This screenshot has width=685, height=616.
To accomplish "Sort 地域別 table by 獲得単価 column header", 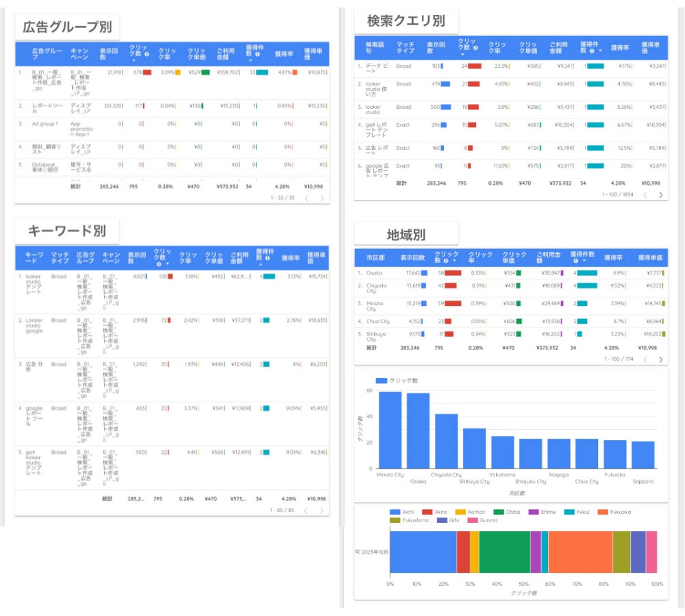I will [650, 257].
